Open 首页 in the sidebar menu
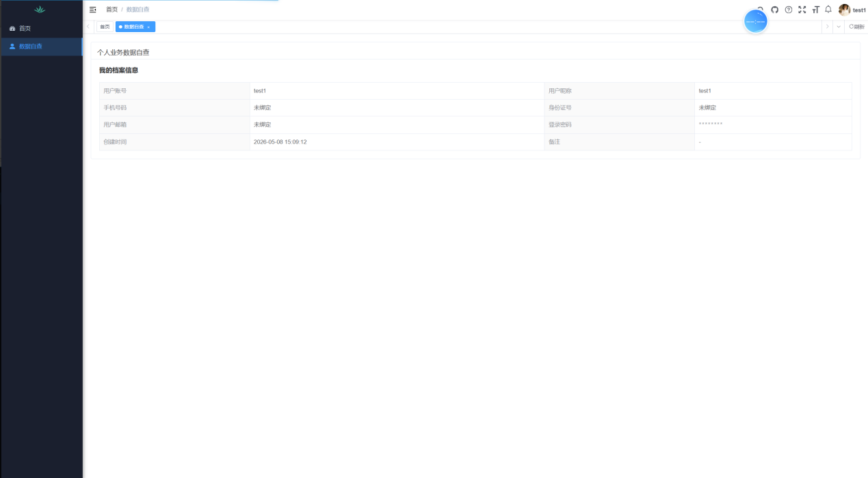Viewport: 868px width, 478px height. pyautogui.click(x=42, y=29)
